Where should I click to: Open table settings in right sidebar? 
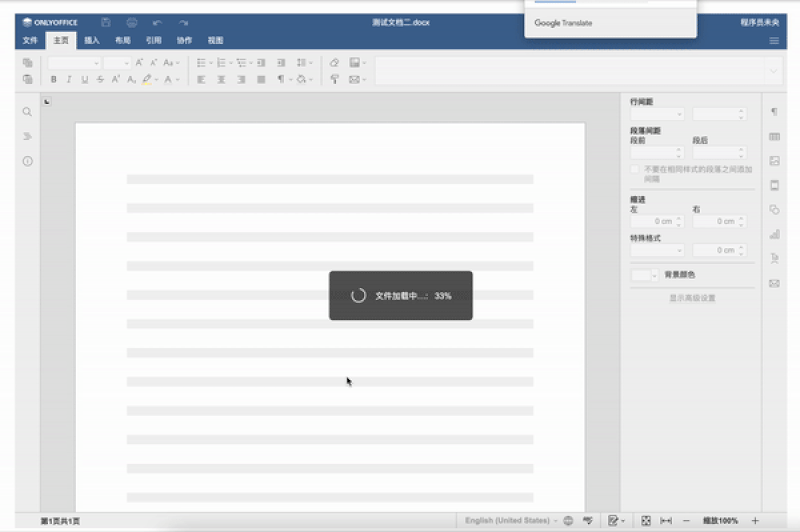(774, 136)
